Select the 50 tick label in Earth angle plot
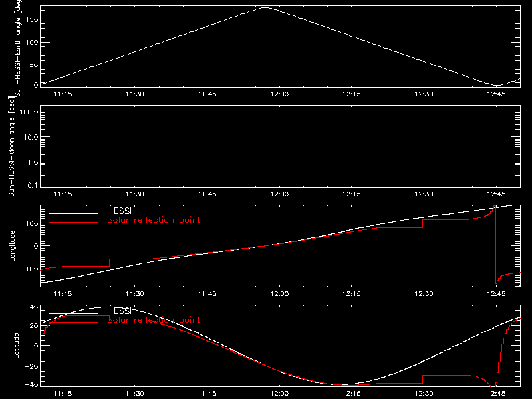Image resolution: width=532 pixels, height=399 pixels. tap(34, 65)
